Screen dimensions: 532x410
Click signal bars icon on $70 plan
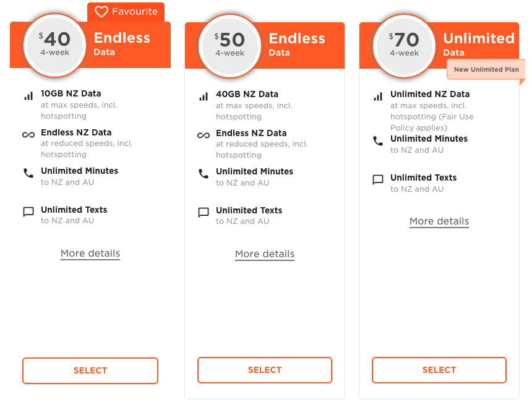point(378,97)
